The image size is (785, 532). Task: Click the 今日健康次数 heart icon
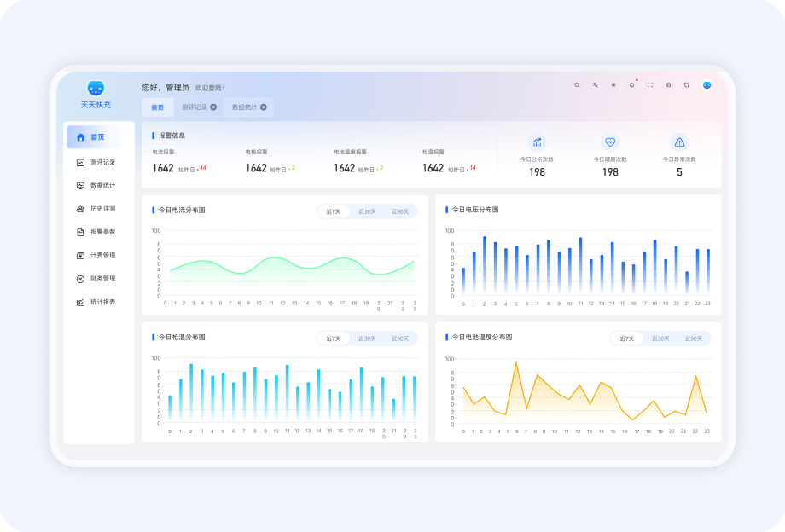(x=610, y=142)
